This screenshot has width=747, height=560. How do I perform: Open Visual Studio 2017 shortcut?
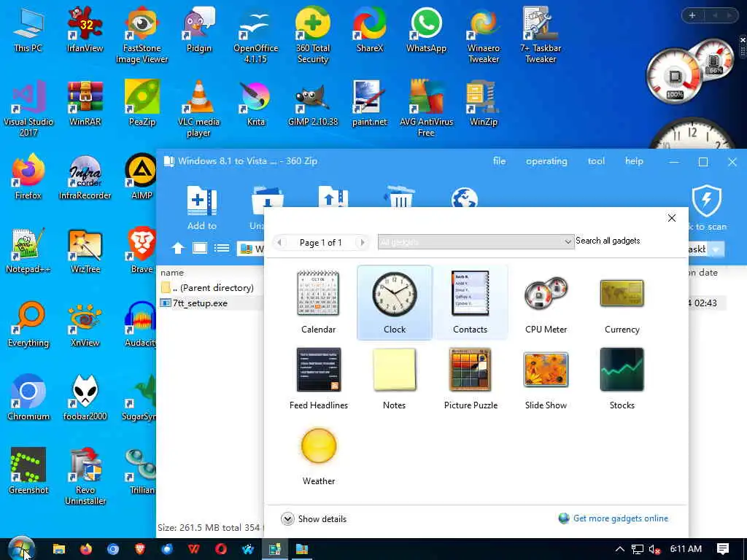tap(28, 109)
